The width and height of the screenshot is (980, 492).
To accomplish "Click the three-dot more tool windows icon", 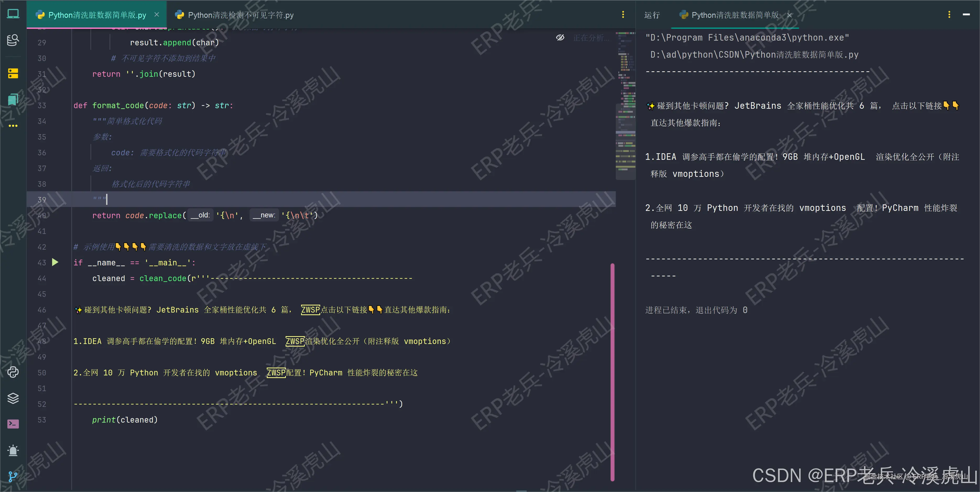I will pos(13,125).
